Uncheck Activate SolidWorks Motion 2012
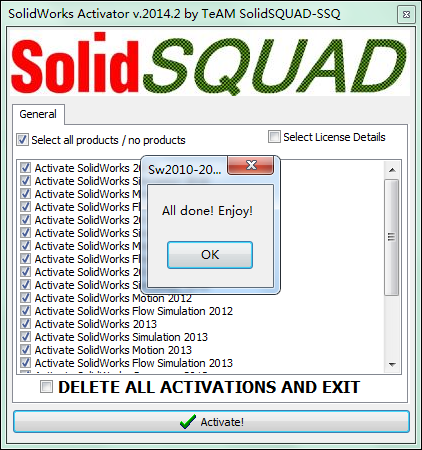Viewport: 422px width, 450px height. (25, 298)
